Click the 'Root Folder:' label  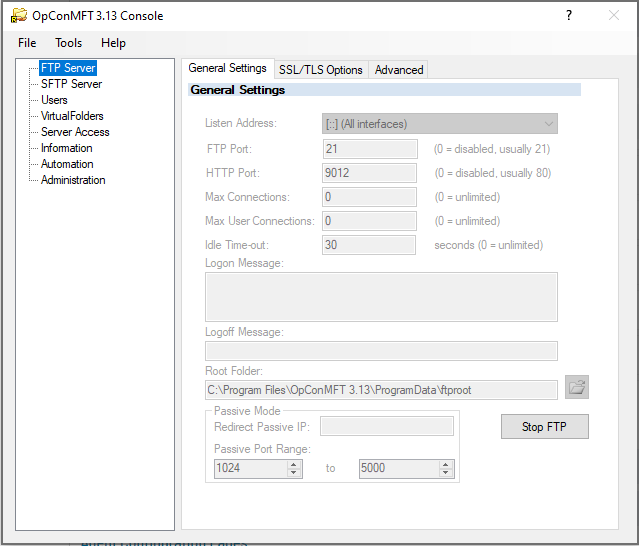pos(234,371)
